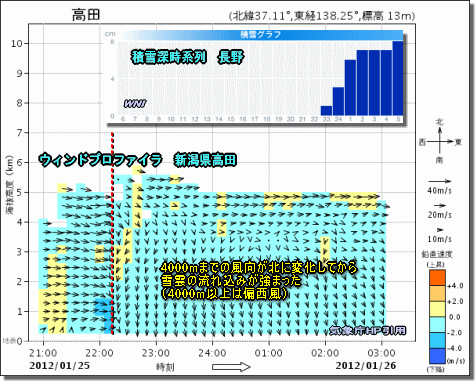Click the 時刻 axis title
475x381 pixels.
click(165, 367)
